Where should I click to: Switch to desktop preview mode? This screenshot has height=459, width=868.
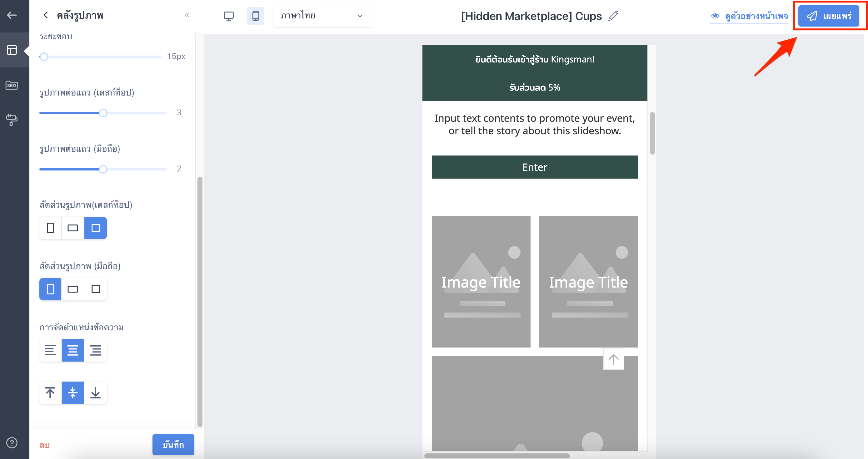click(x=228, y=16)
